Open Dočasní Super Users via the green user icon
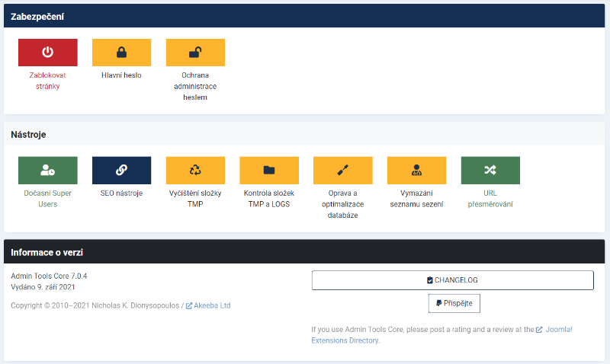 [47, 171]
